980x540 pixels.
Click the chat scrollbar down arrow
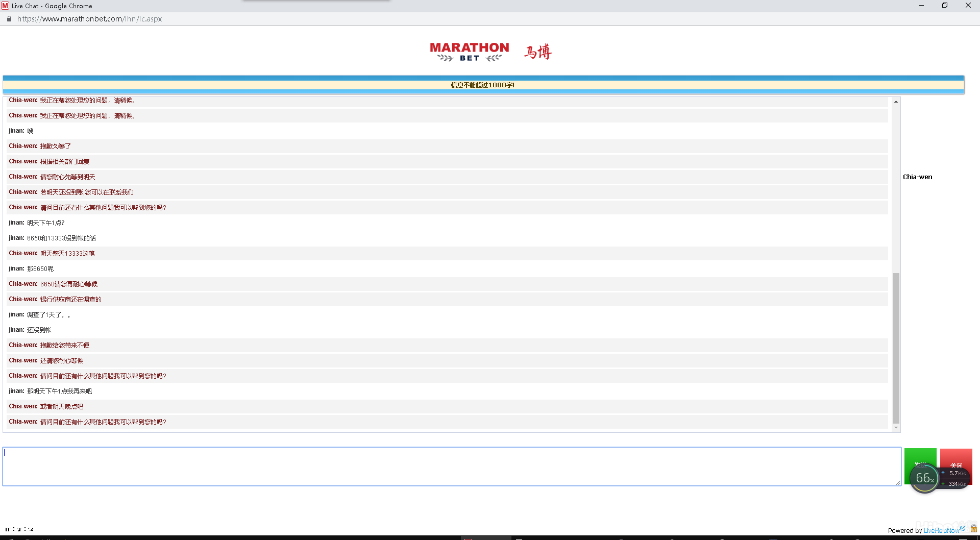pos(896,428)
